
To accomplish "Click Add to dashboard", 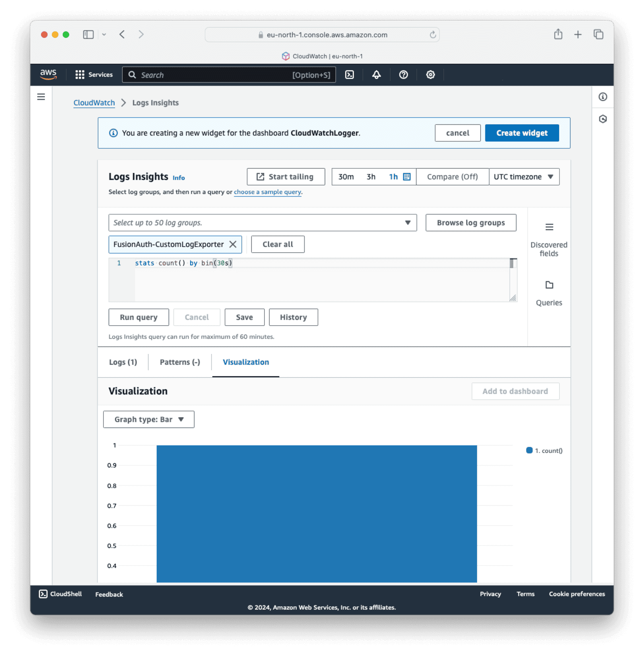I will coord(515,391).
